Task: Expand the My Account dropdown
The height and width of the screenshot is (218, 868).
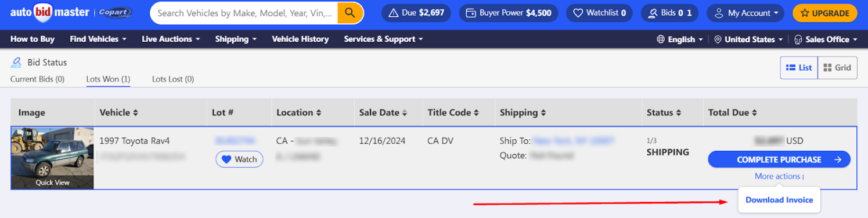Action: [x=745, y=13]
